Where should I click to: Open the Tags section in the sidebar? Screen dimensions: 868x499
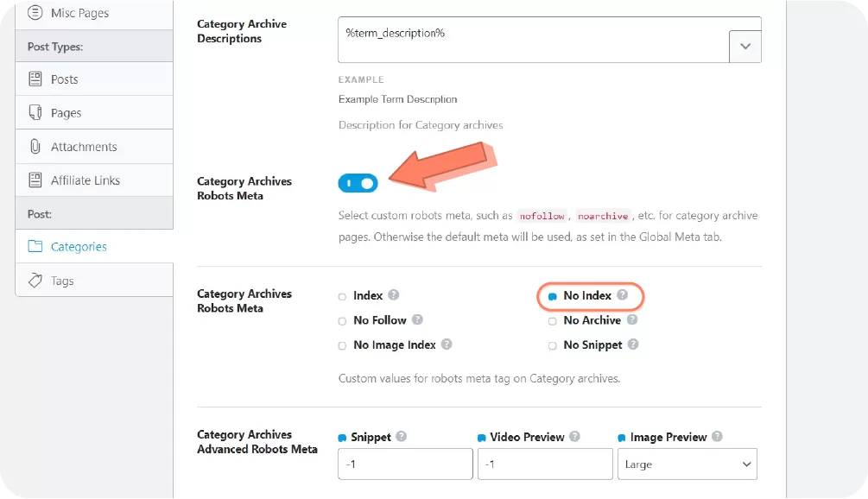coord(65,280)
